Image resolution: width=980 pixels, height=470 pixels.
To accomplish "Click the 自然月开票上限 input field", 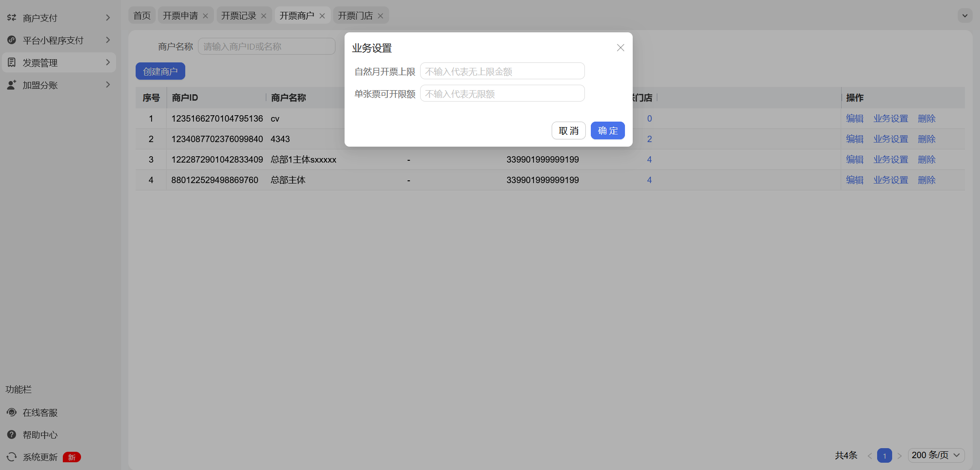I will [502, 72].
